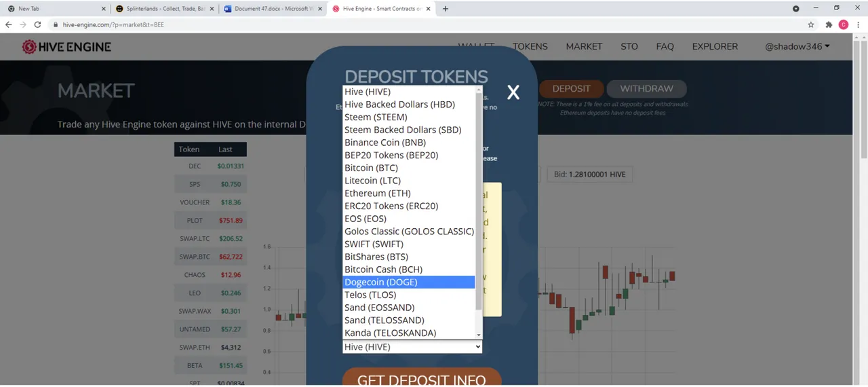Close the Document 47.docx tab
Image resolution: width=868 pixels, height=387 pixels.
point(321,9)
